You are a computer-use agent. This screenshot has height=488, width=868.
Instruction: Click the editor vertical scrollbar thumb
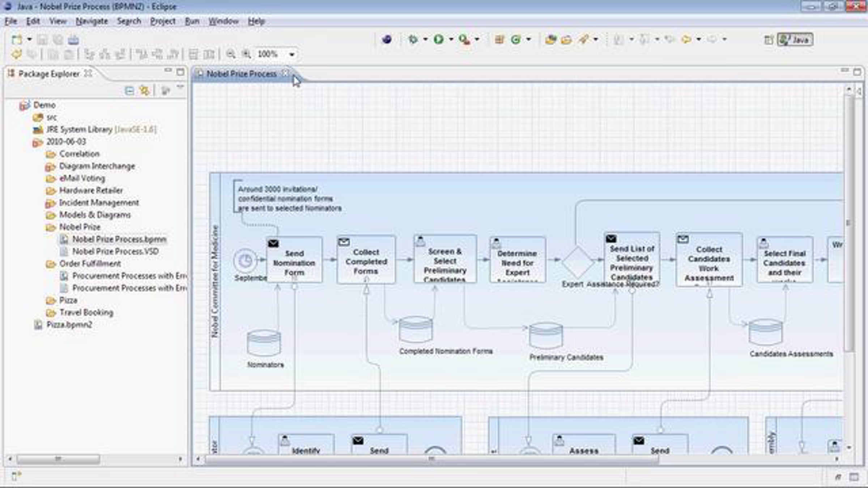point(848,223)
